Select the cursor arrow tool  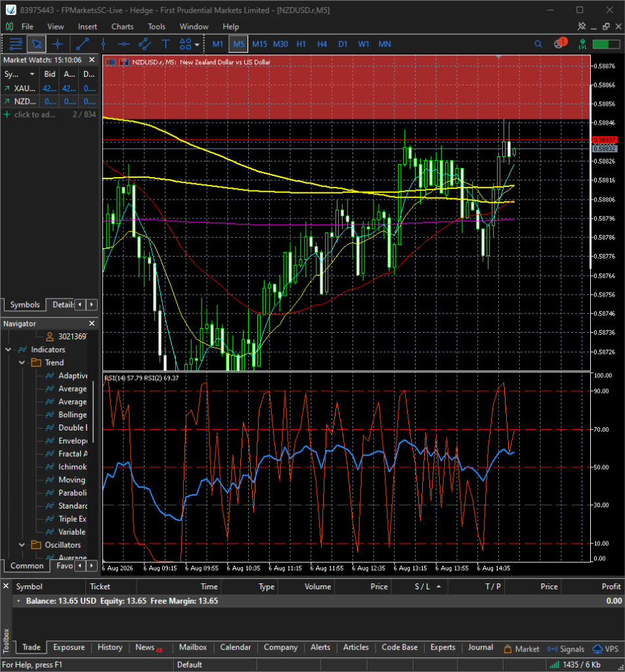point(37,44)
